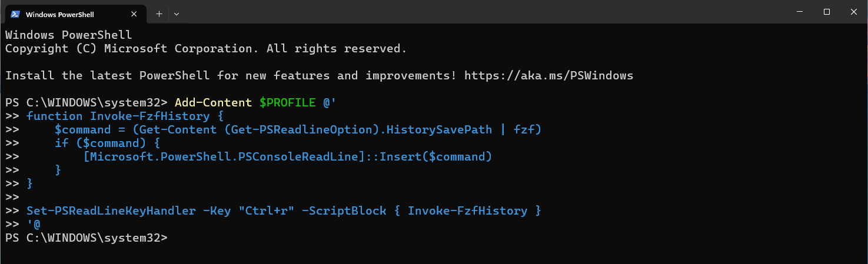Close the terminal window
The height and width of the screenshot is (264, 868).
click(x=854, y=12)
